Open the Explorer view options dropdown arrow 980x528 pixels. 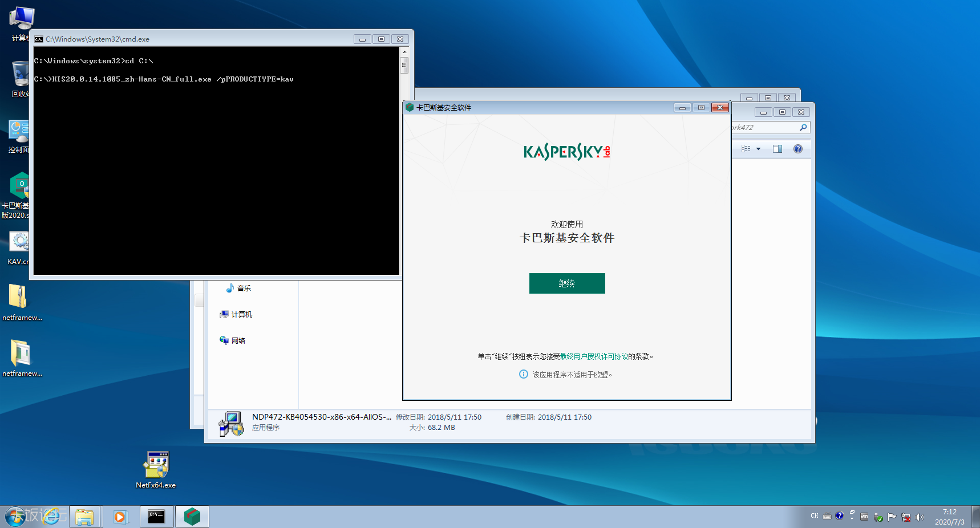tap(758, 149)
